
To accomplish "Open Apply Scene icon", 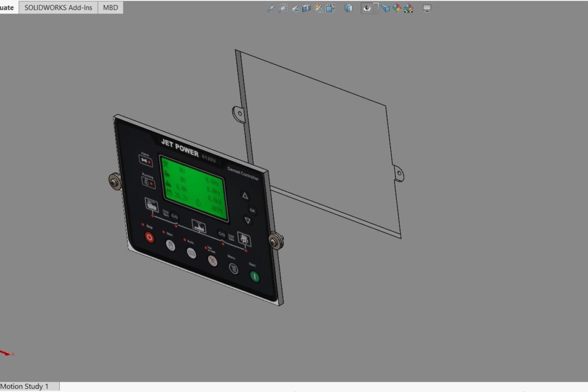I will point(408,8).
